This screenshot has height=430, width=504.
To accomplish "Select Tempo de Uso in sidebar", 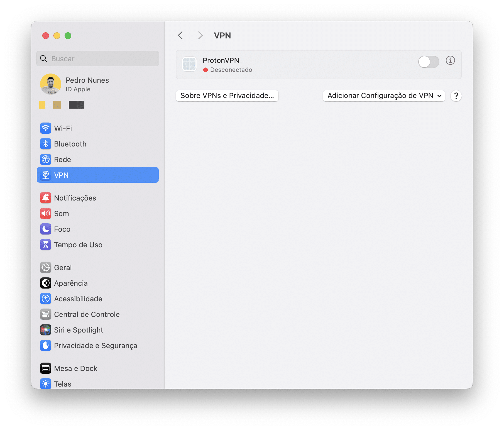I will (x=98, y=245).
